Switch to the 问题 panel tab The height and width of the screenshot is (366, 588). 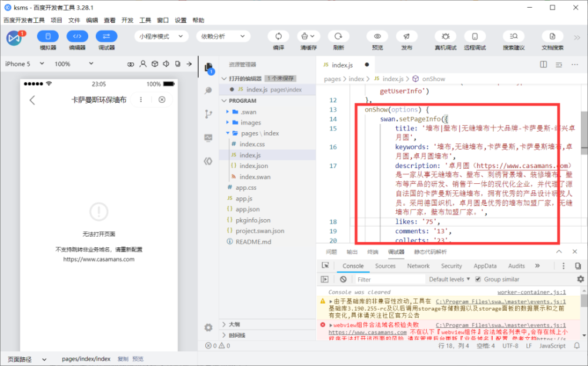[332, 252]
